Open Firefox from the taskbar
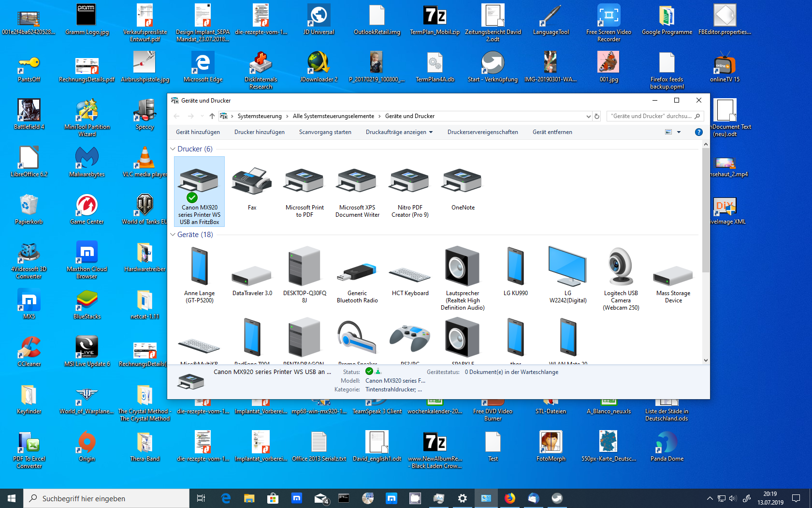The height and width of the screenshot is (508, 812). [x=509, y=498]
